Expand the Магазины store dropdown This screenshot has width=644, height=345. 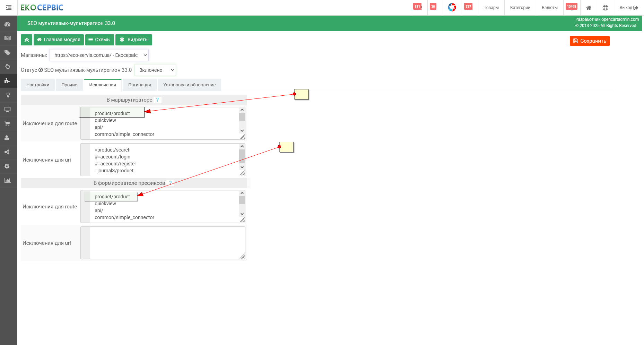coord(99,55)
